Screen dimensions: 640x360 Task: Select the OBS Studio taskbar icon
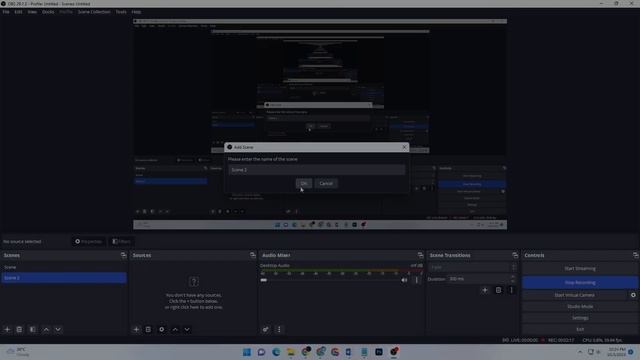[394, 352]
